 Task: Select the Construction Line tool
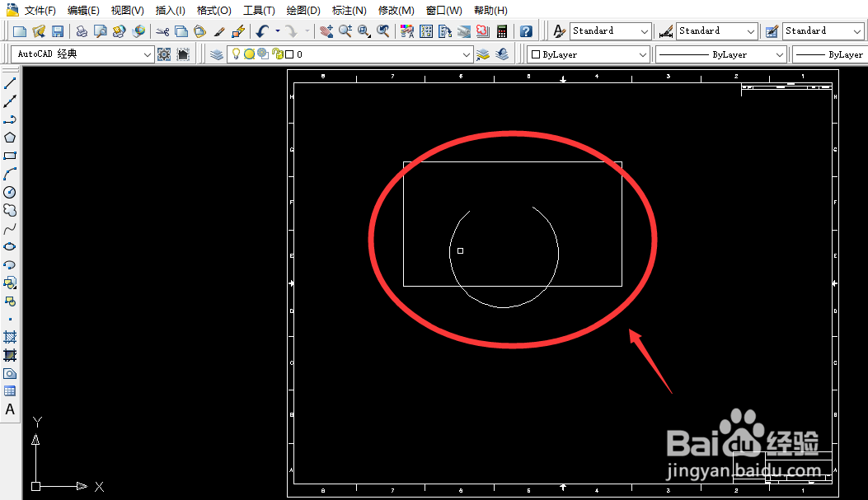(10, 101)
